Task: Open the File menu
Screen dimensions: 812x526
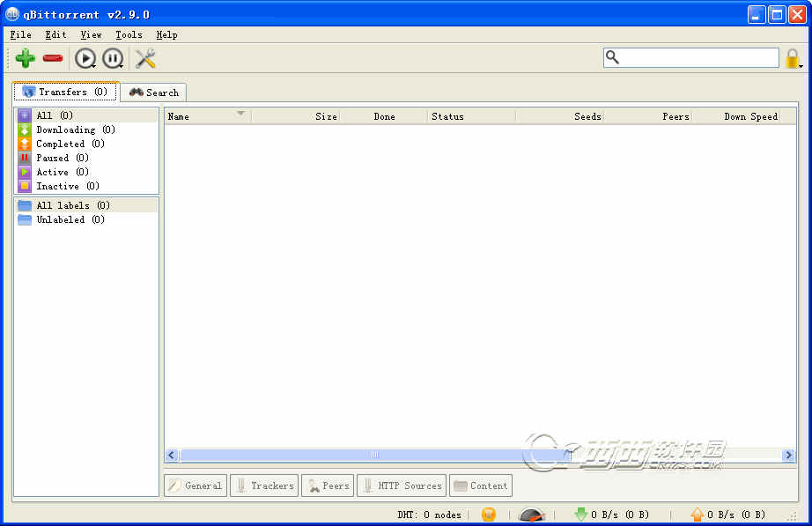Action: tap(21, 34)
